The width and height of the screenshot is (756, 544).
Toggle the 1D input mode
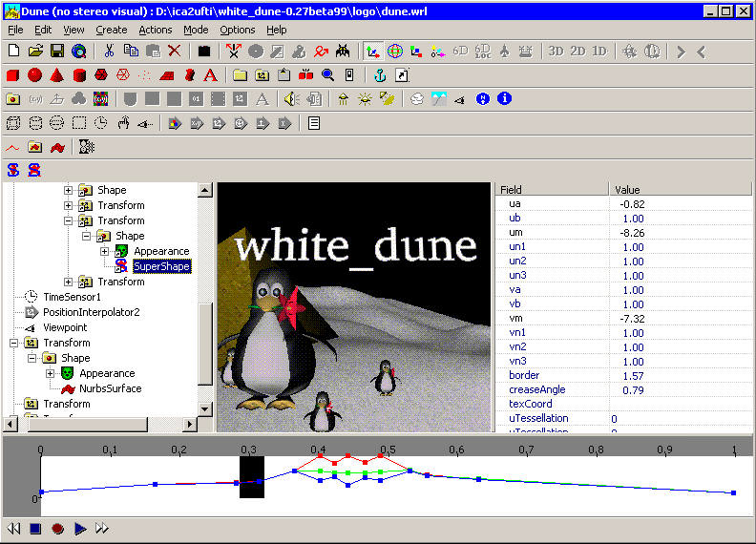[x=599, y=52]
